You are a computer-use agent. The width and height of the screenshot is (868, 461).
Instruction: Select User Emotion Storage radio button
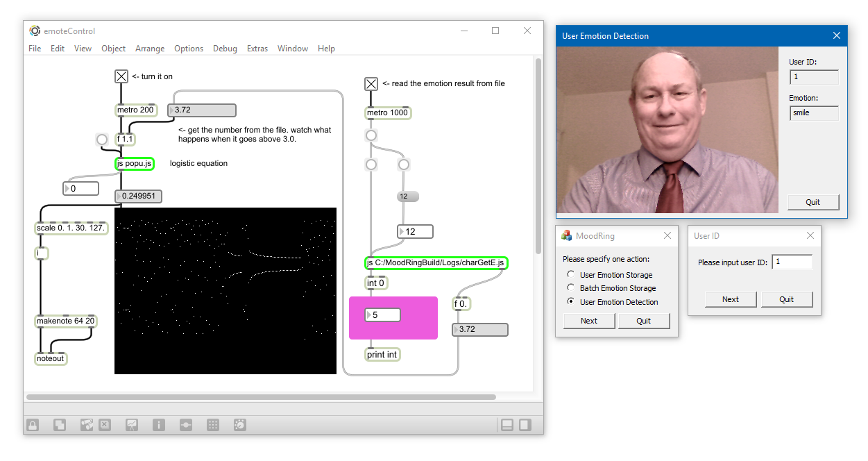571,275
